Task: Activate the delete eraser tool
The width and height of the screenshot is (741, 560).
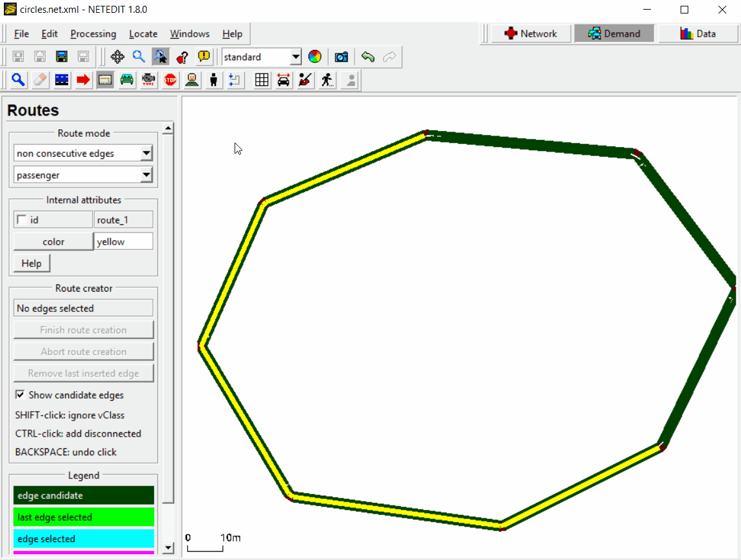Action: 40,80
